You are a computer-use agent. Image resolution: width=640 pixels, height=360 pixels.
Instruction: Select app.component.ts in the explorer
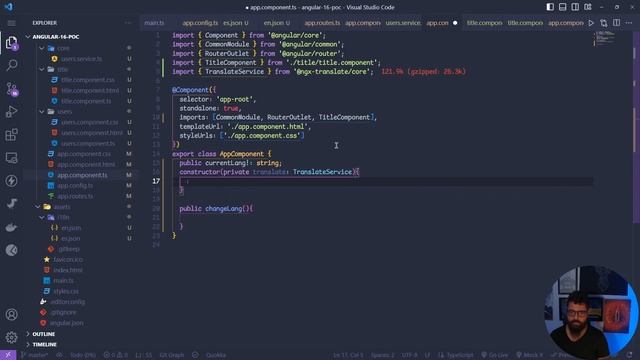click(x=82, y=175)
